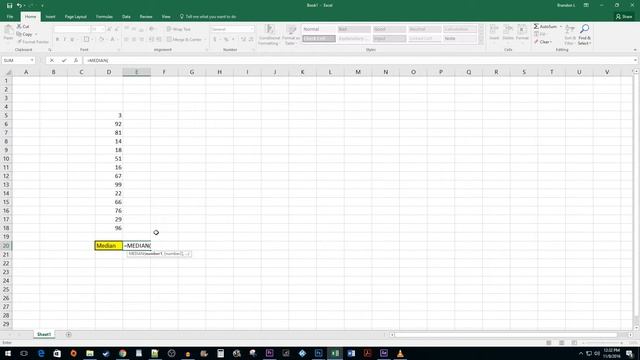Switch to the View tab

[166, 17]
